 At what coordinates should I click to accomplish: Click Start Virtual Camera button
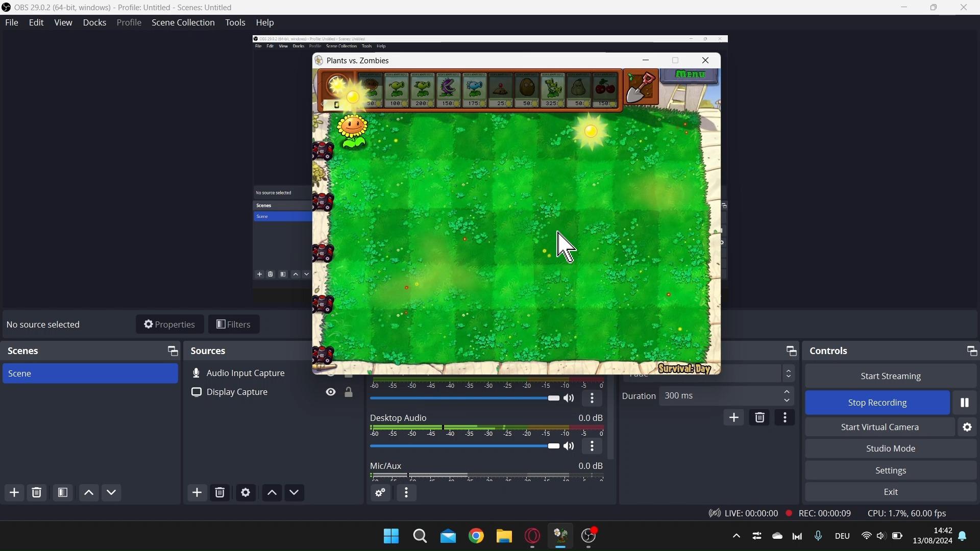(880, 428)
